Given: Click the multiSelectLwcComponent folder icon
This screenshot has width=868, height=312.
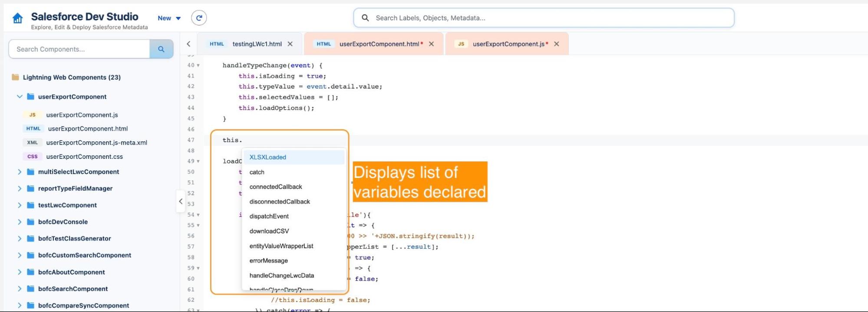Looking at the screenshot, I should [30, 172].
